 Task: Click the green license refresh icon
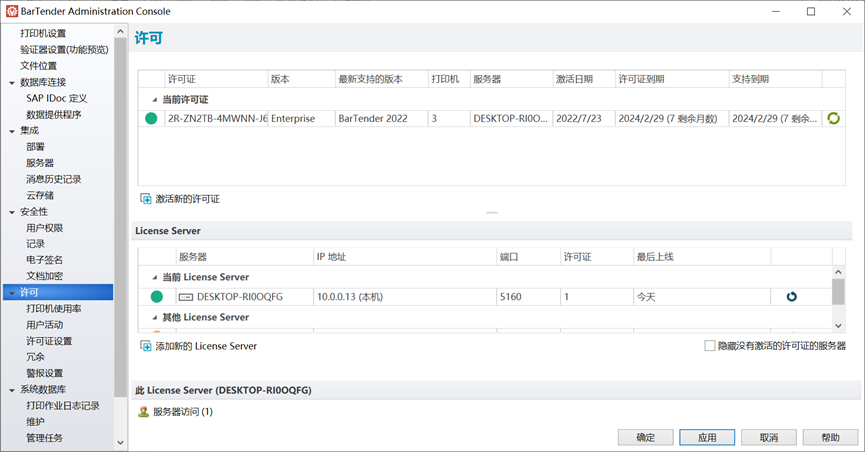(x=833, y=118)
